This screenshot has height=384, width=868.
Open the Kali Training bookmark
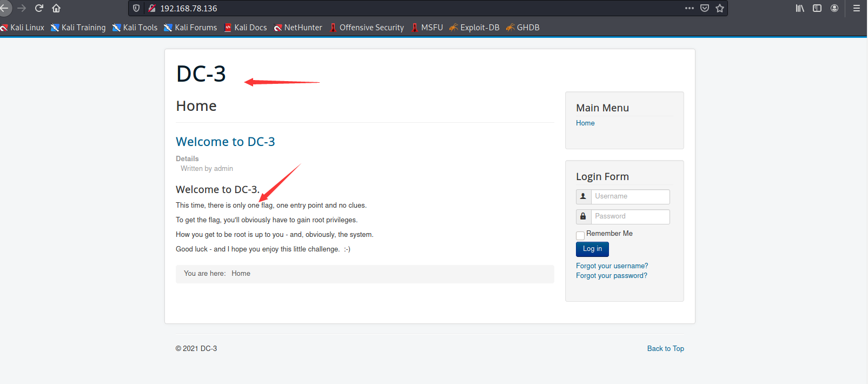tap(78, 28)
